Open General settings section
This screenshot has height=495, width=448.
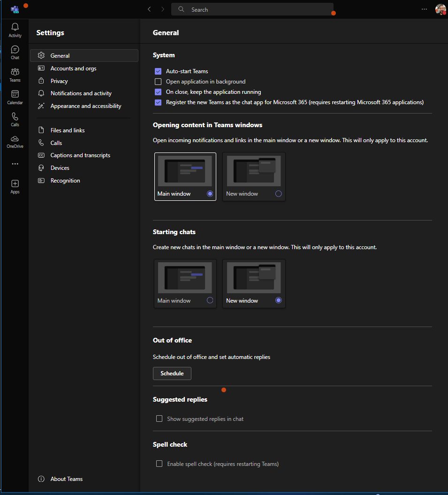click(84, 55)
